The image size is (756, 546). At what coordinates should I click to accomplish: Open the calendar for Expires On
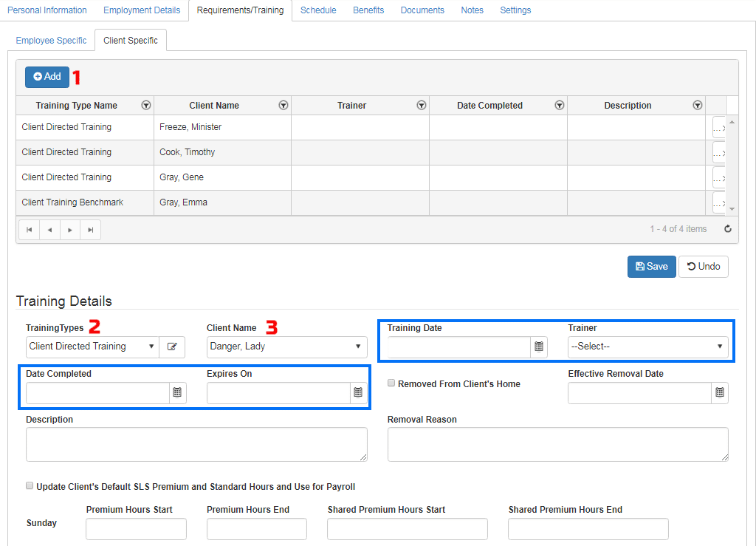pos(358,392)
